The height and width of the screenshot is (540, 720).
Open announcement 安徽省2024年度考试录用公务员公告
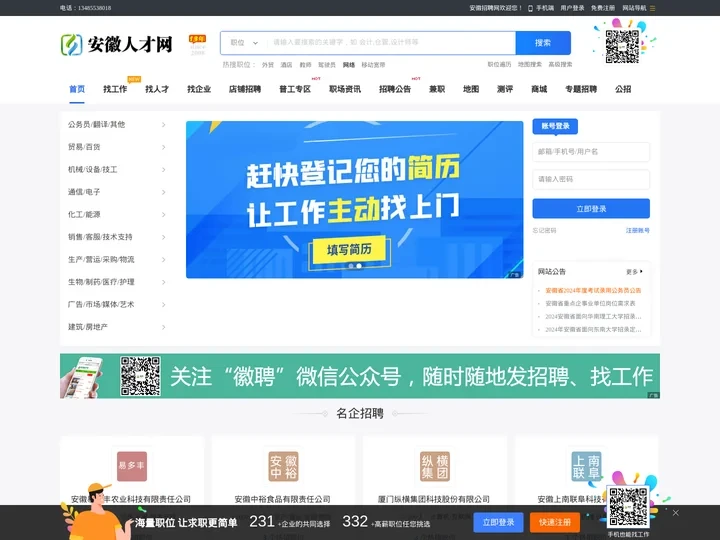[593, 291]
